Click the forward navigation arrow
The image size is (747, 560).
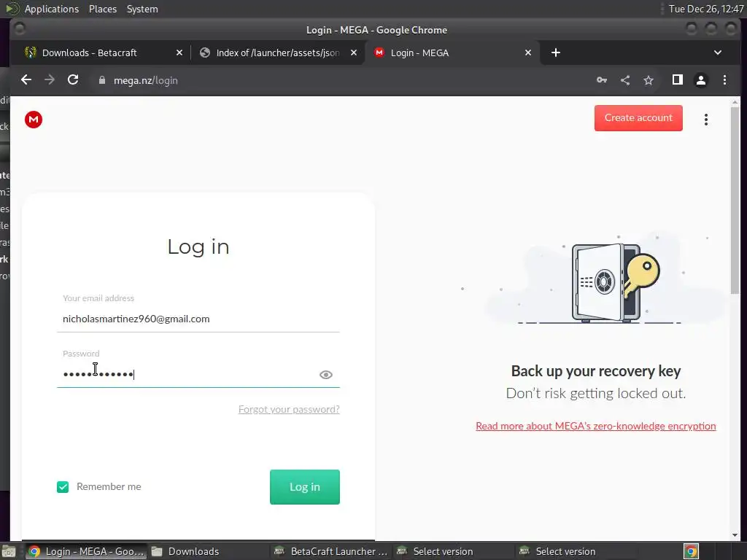[50, 80]
